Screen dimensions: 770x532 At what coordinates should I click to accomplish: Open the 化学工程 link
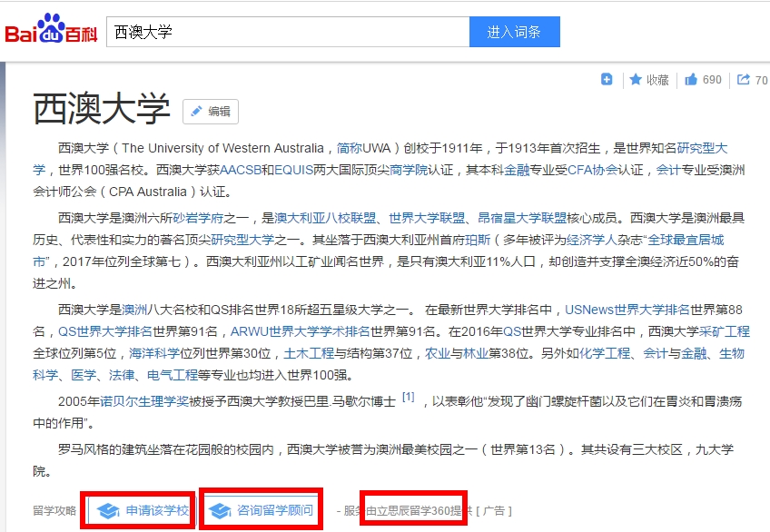[x=605, y=353]
